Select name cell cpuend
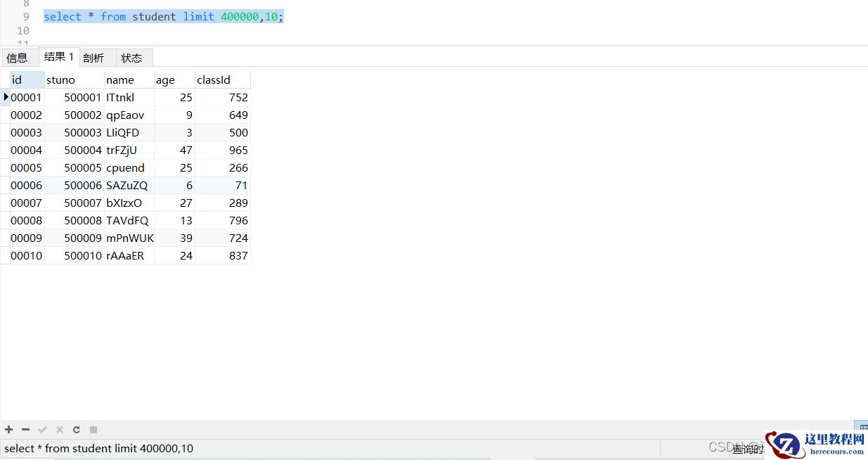 (x=129, y=167)
